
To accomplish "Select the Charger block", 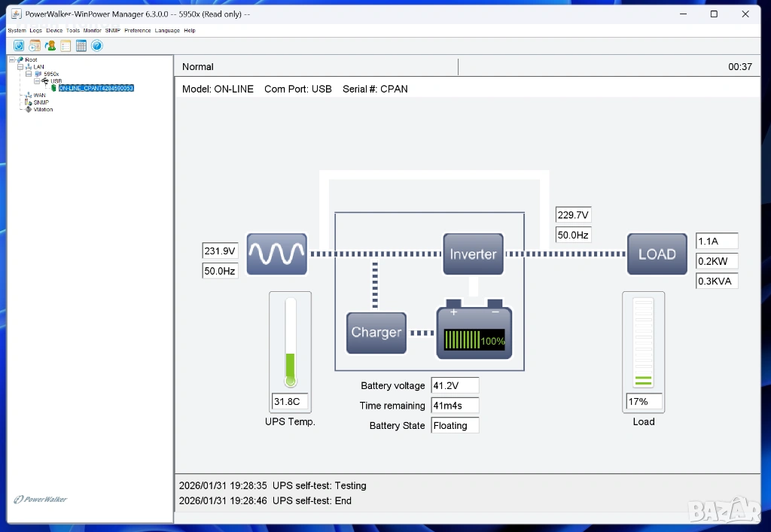I will coord(376,333).
